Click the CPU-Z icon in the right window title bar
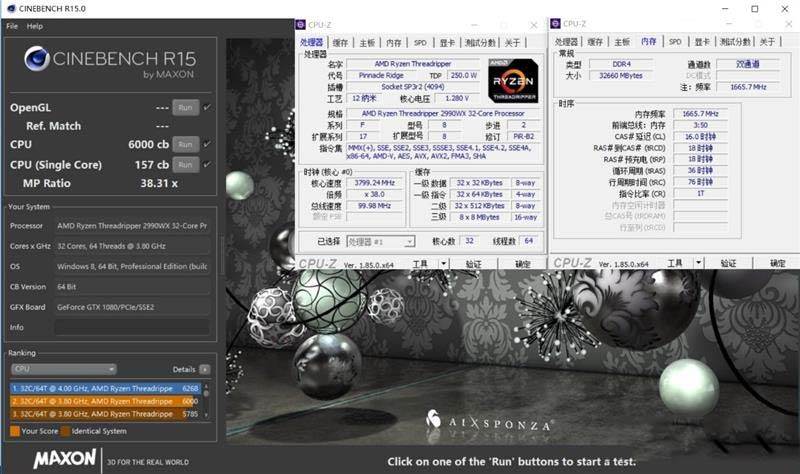800x474 pixels. coord(558,23)
